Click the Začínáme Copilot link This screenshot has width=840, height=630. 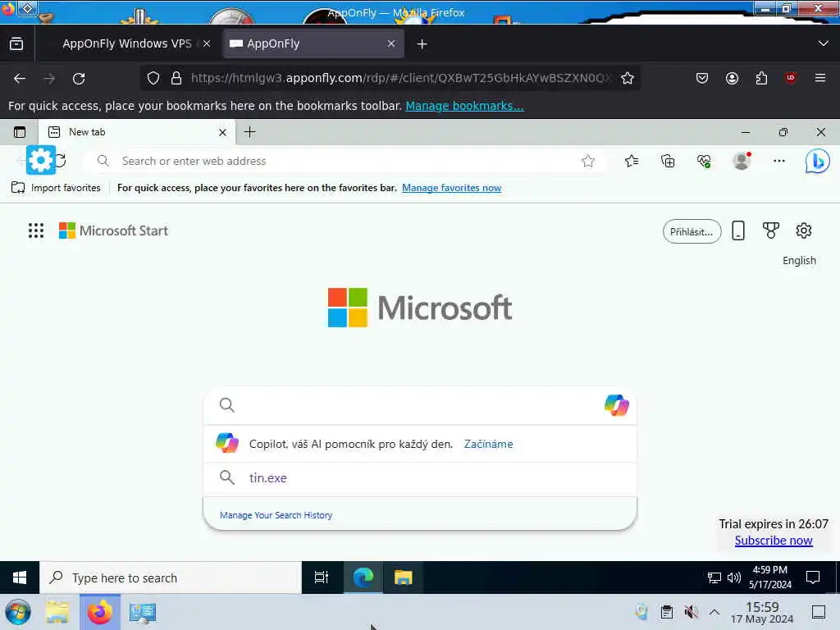click(488, 444)
